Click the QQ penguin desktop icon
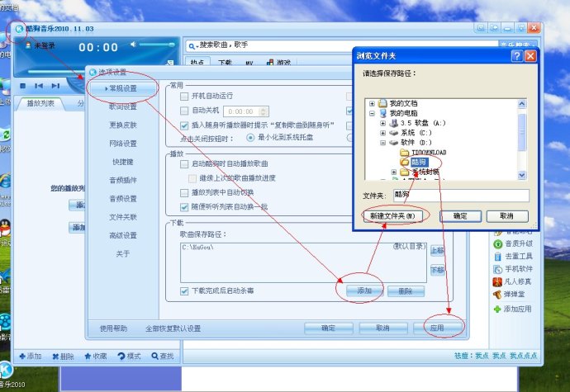 coord(4,229)
